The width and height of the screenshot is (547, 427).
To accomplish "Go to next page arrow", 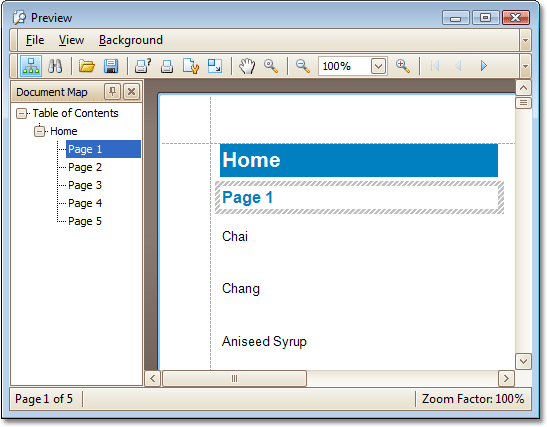I will (x=484, y=66).
